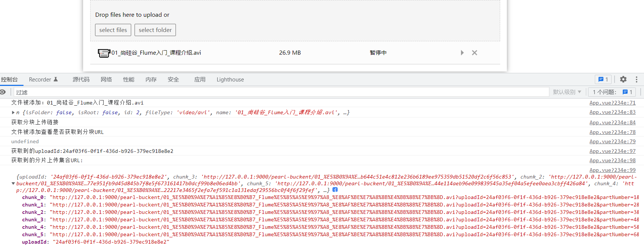Viewport: 644px width, 247px height.
Task: Expand the n {isFolder: false} object
Action: pos(13,112)
